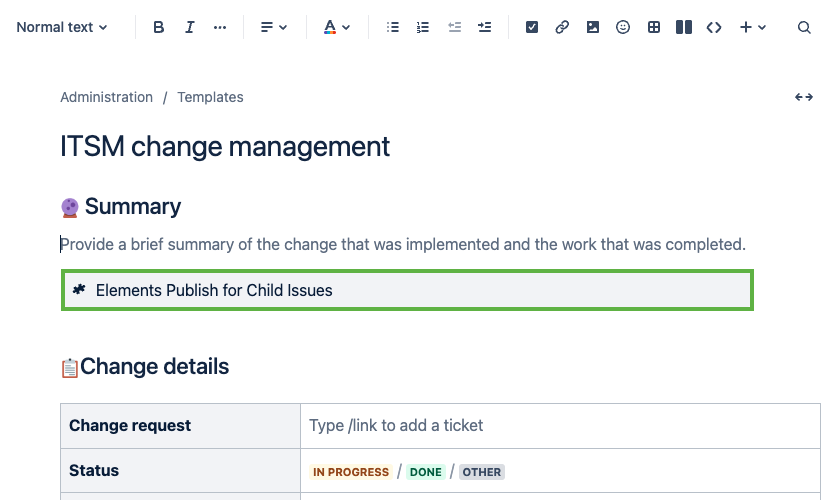Viewport: 839px width, 500px height.
Task: Toggle page width expand arrows
Action: 803,97
